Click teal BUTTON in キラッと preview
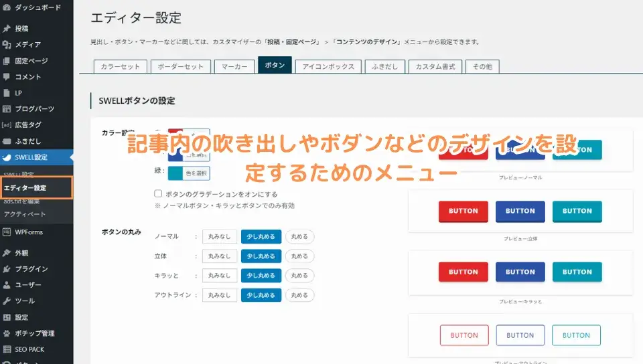 [x=577, y=272]
